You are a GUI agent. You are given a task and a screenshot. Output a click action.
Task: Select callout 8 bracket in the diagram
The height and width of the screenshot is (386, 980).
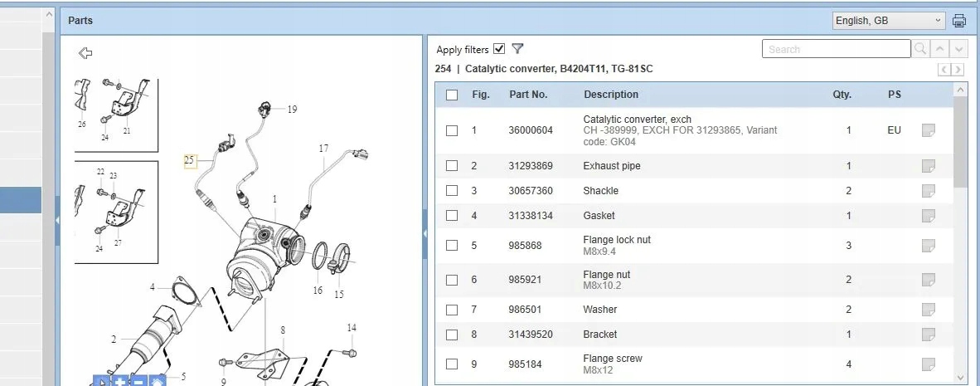pos(283,330)
